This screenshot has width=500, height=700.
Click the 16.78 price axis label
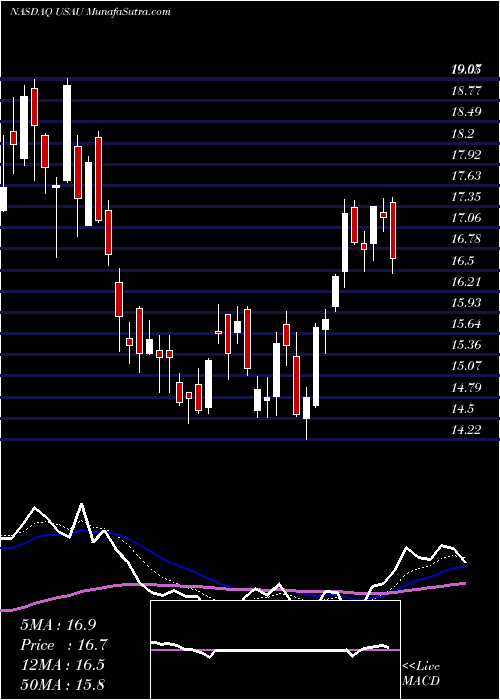pyautogui.click(x=467, y=239)
